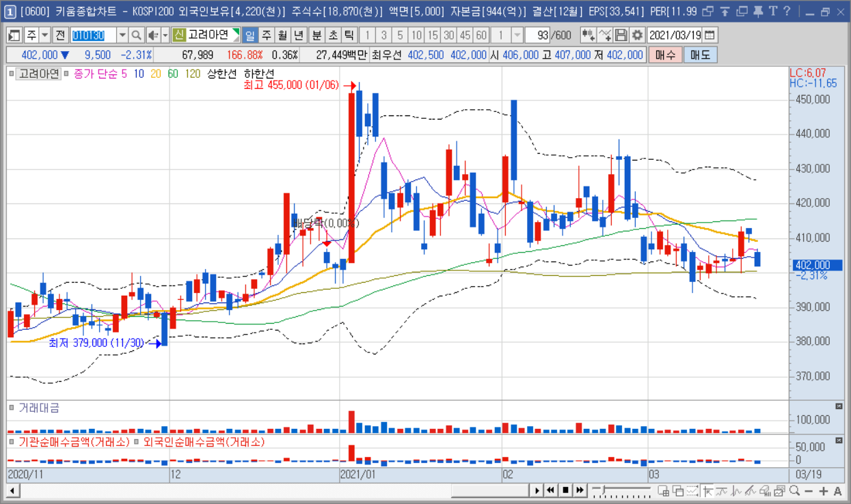Screen dimensions: 851x504
Task: Click the green 신 badge icon
Action: coord(180,35)
